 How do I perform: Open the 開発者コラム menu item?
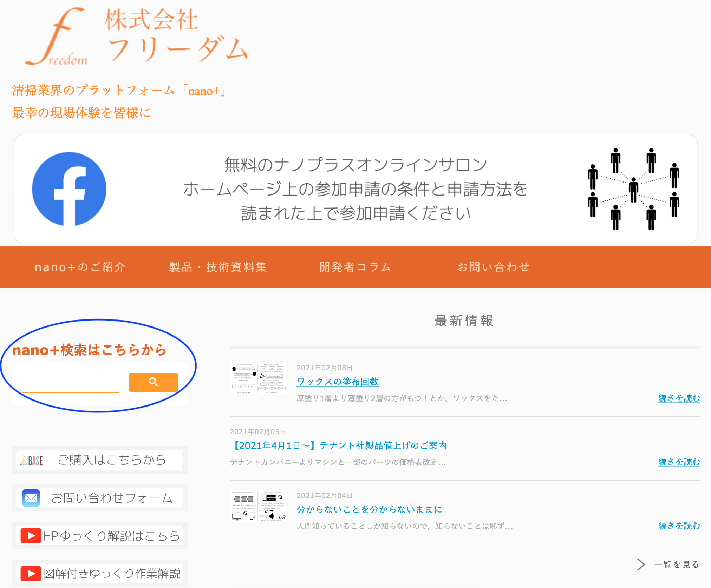[355, 267]
